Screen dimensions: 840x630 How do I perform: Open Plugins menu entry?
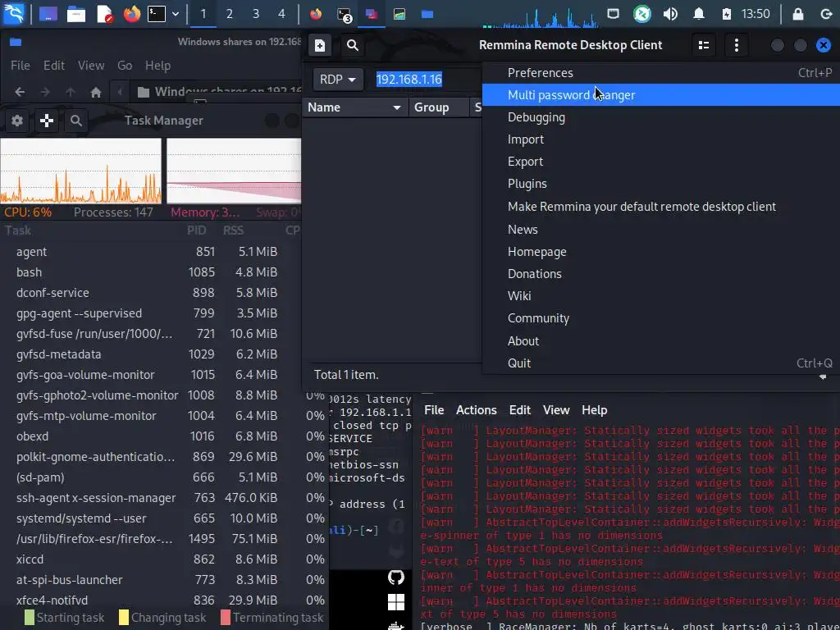661,184
